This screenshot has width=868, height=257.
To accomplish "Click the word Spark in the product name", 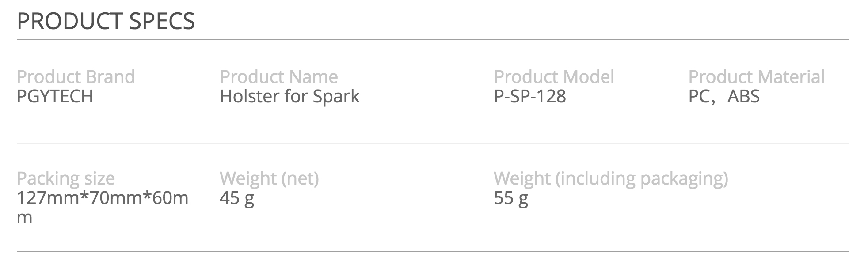I will coord(336,97).
